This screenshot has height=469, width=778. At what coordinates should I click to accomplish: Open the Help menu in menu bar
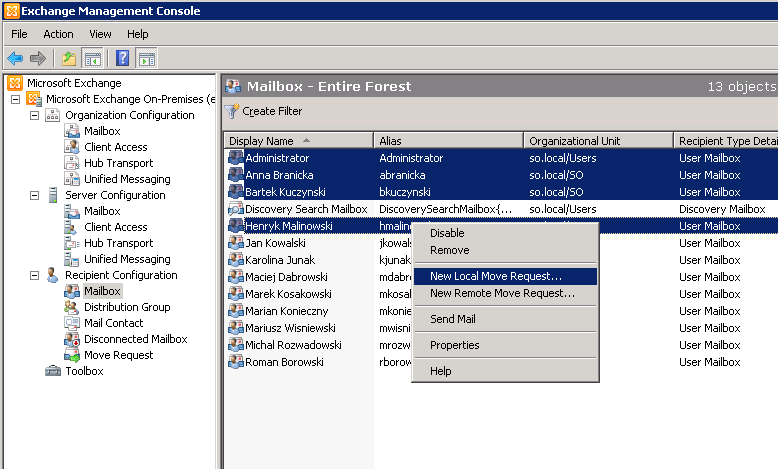(137, 34)
